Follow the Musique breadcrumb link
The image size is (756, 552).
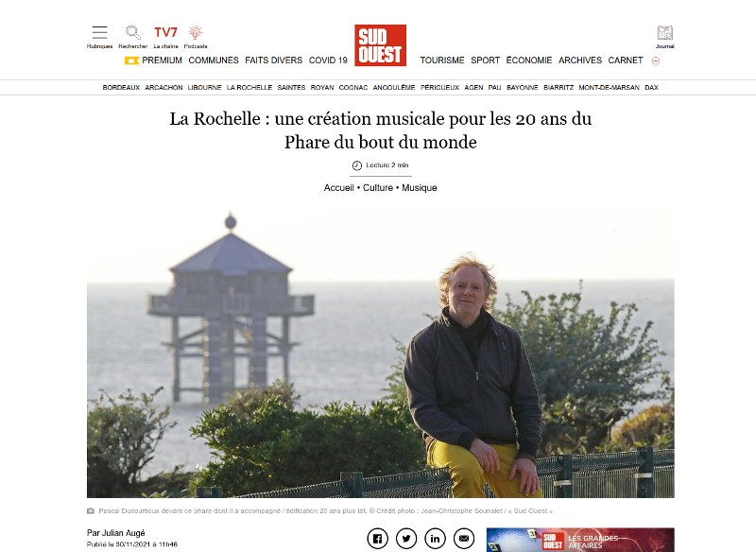420,187
